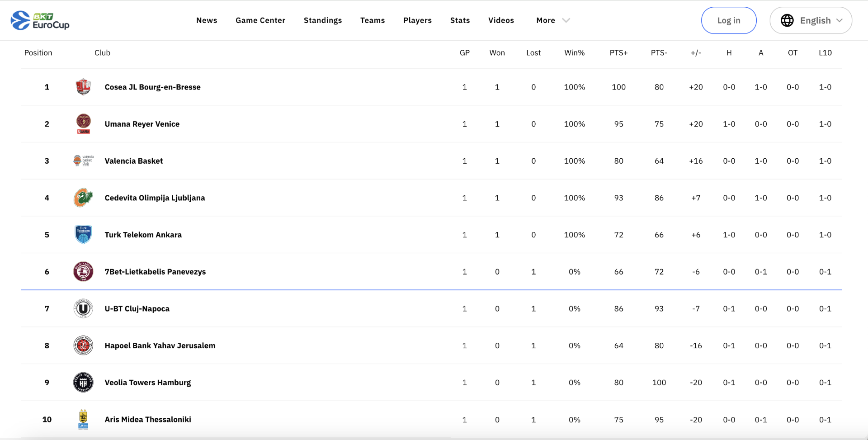Screen dimensions: 868x440
Task: Click the OT column header
Action: point(793,52)
